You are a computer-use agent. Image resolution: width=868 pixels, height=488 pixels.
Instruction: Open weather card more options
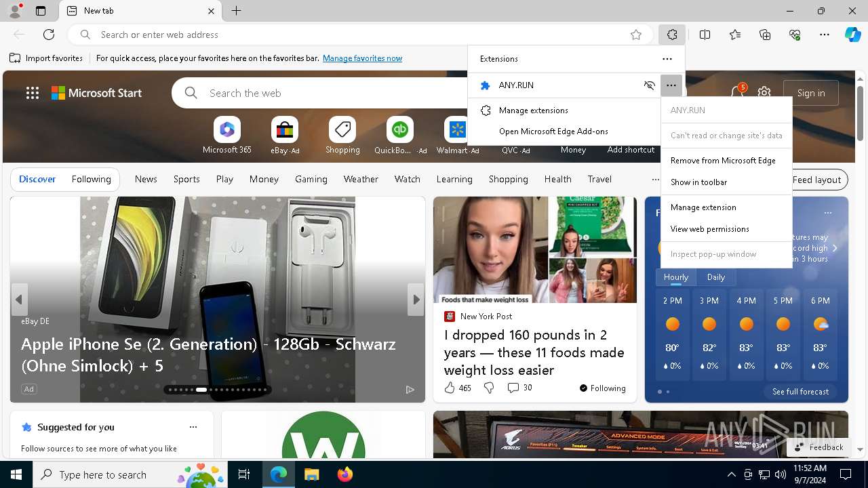[x=827, y=213]
